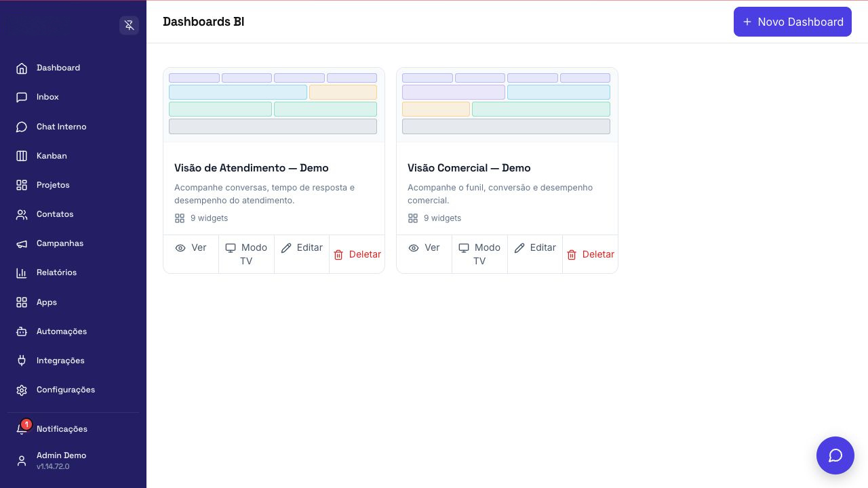Open the Relatórios bar chart icon

(x=22, y=272)
